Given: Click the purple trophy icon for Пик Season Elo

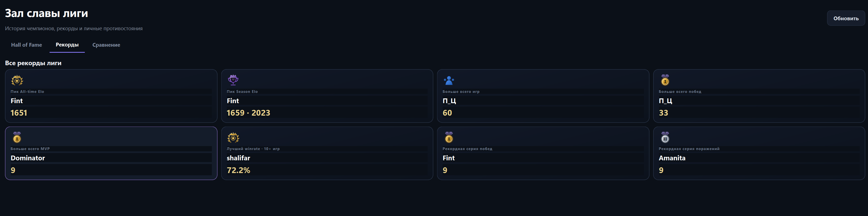Looking at the screenshot, I should coord(233,80).
